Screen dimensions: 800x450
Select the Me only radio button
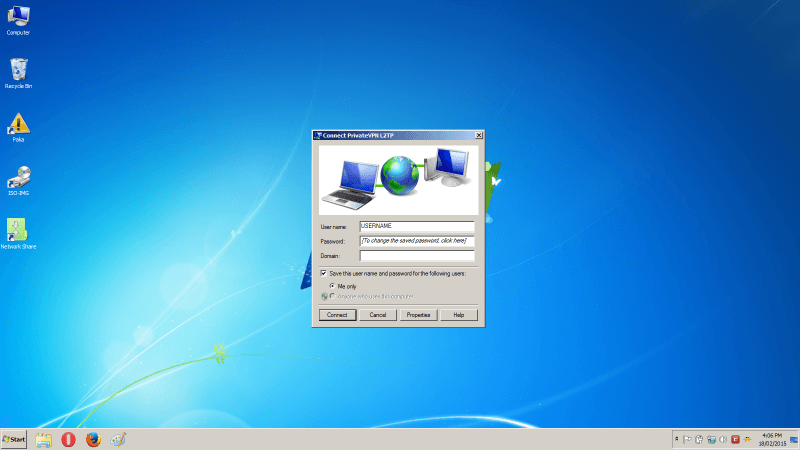tap(333, 285)
